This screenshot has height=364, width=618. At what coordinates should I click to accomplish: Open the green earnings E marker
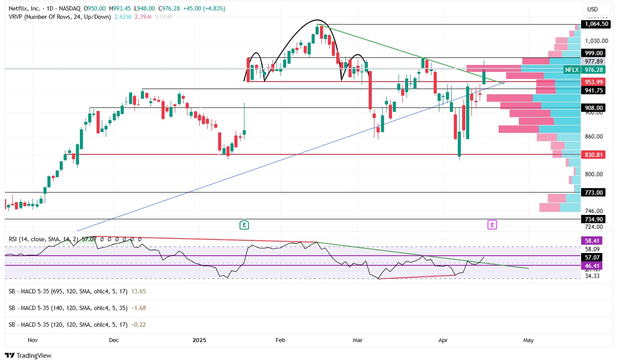coord(244,225)
